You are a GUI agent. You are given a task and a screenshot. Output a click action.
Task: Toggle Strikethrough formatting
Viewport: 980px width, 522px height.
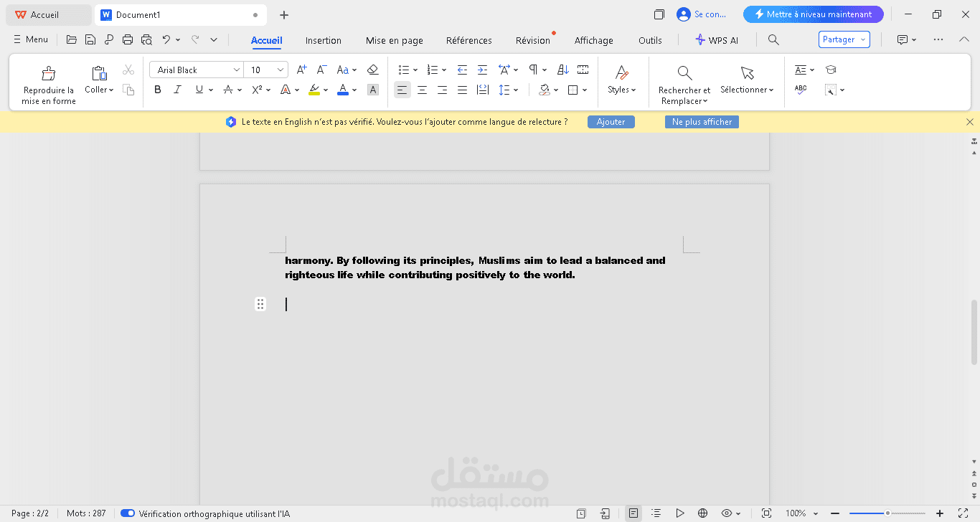click(x=227, y=90)
